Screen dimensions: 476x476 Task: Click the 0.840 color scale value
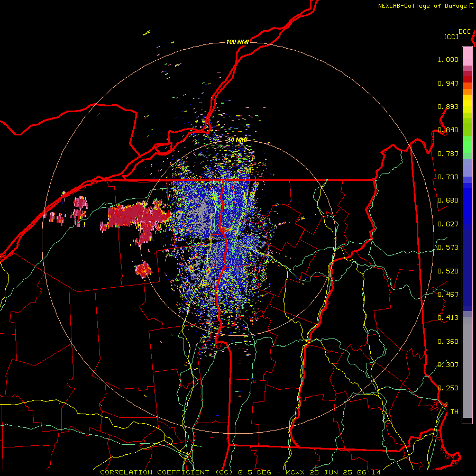click(x=448, y=130)
